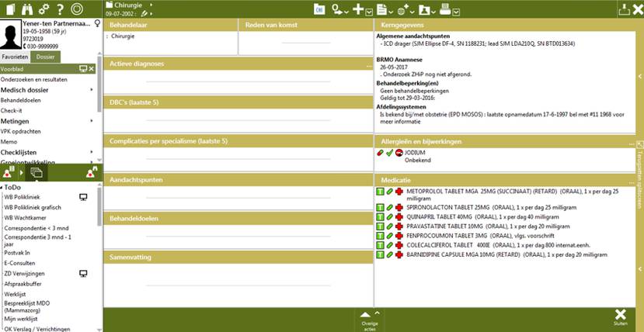
Task: Open the settings gears icon
Action: click(x=44, y=9)
